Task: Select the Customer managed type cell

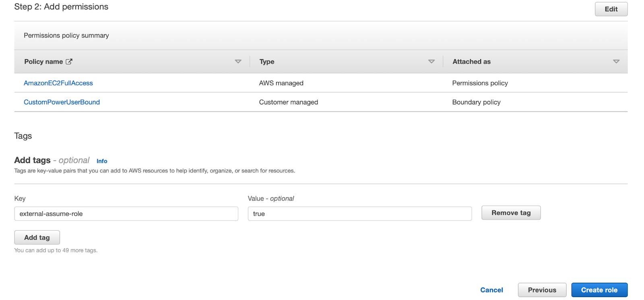Action: tap(289, 102)
